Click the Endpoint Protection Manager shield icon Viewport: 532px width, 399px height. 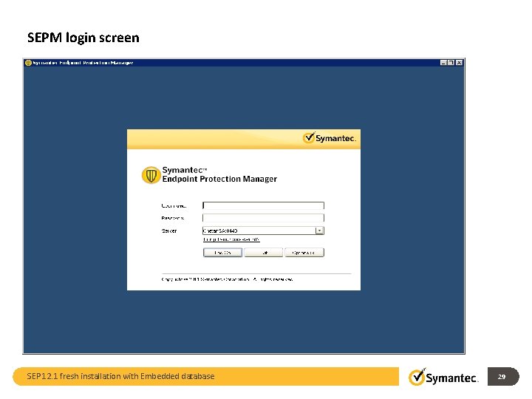tap(151, 175)
